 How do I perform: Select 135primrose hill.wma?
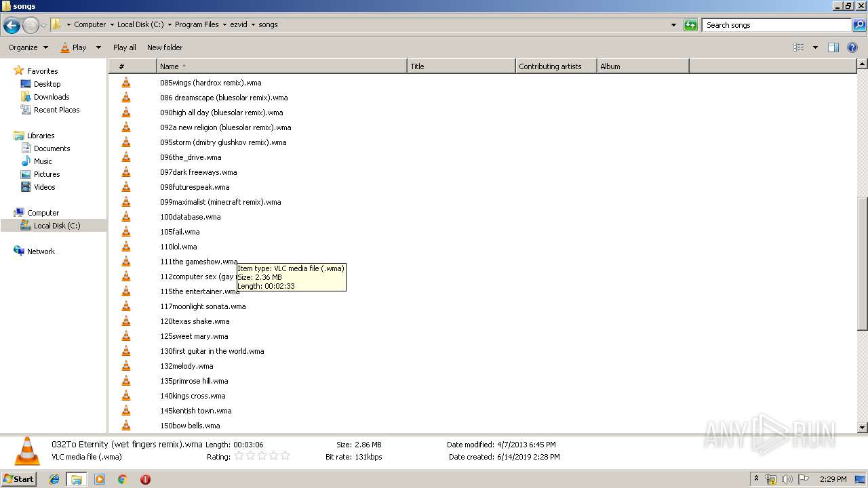(x=194, y=381)
